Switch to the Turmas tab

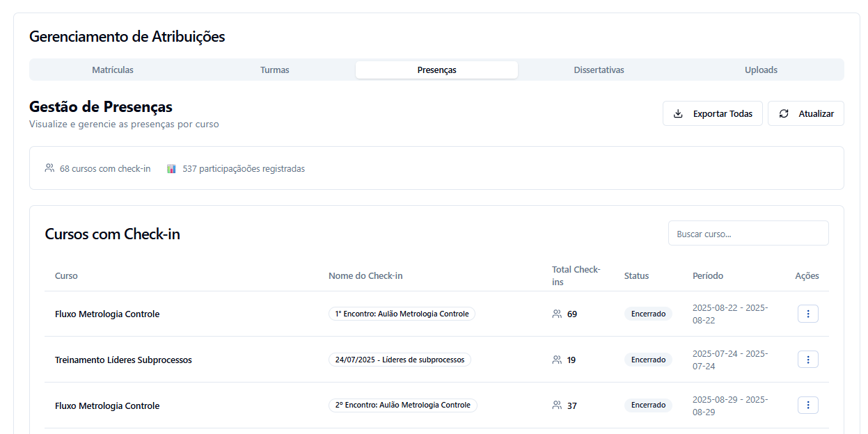[274, 70]
